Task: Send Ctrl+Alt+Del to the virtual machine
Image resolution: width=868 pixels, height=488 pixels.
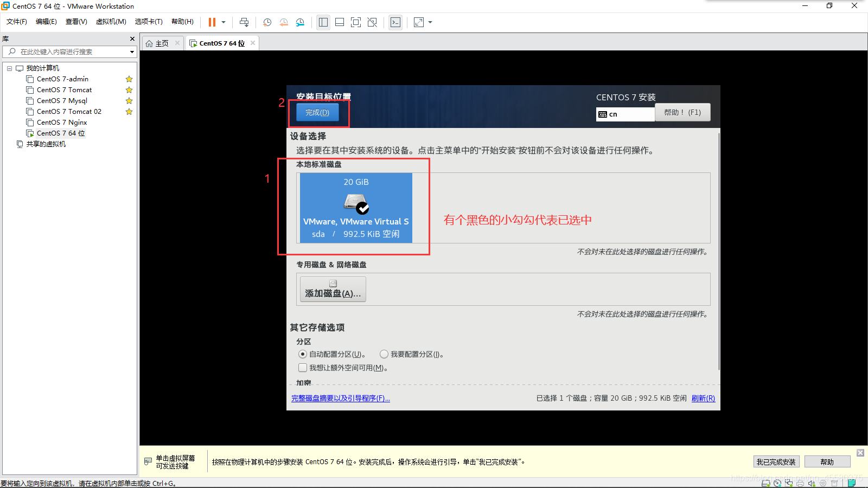Action: point(244,22)
